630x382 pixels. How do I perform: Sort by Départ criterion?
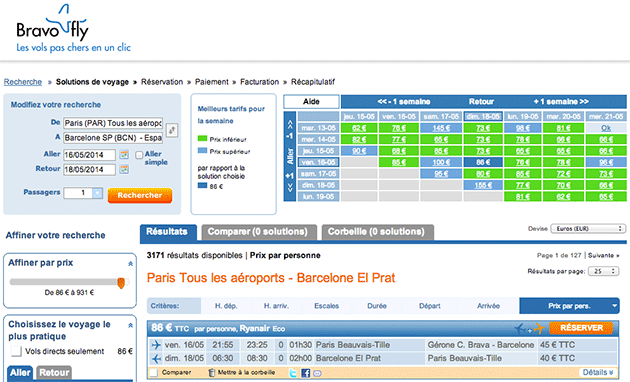pos(430,306)
